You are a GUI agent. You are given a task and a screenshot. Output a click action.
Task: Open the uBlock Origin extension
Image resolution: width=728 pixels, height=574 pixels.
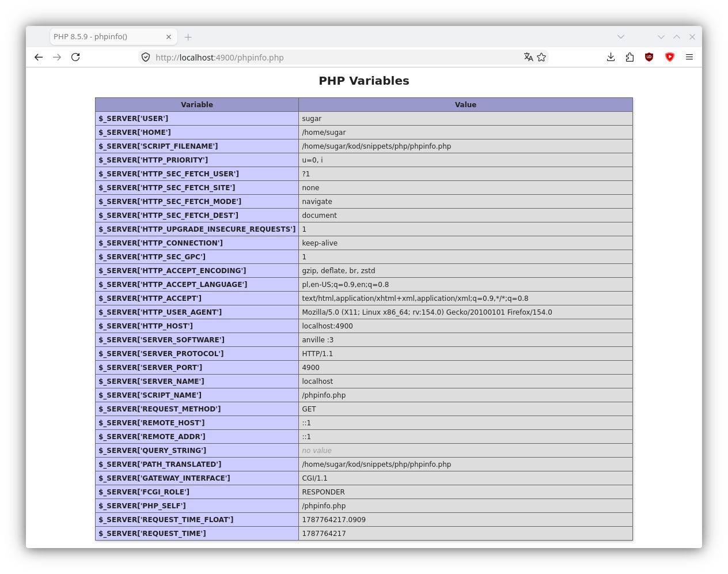[x=649, y=57]
